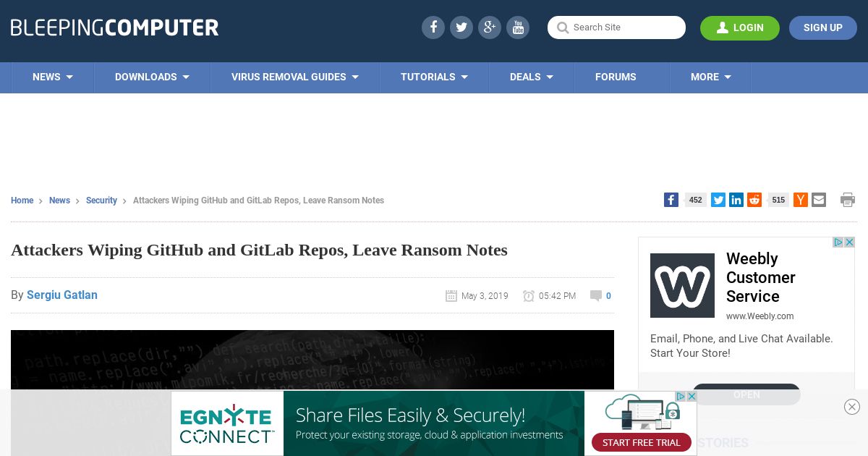Click the search magnifier icon

click(563, 28)
